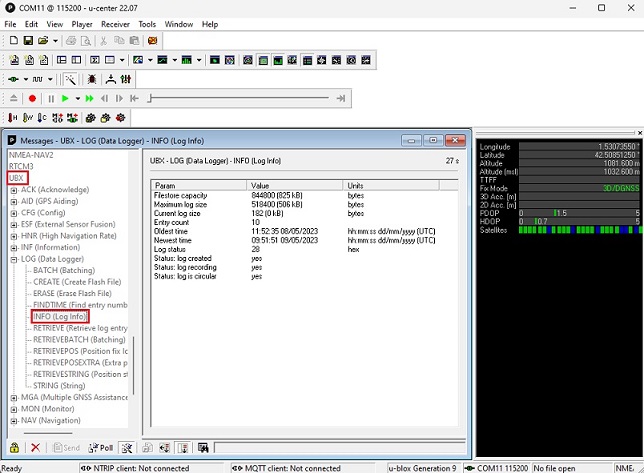Click the Value column header

(x=260, y=185)
